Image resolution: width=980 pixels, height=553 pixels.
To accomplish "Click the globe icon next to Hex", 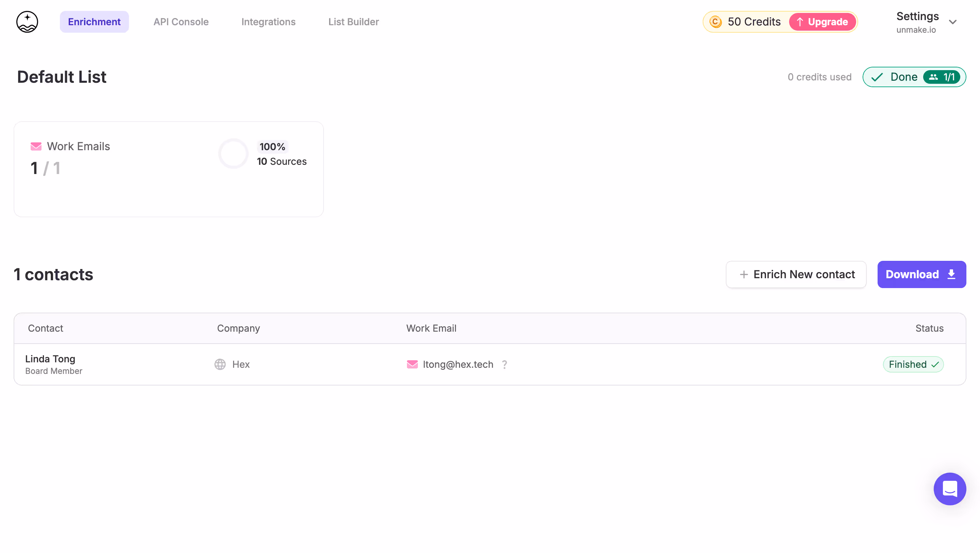I will point(220,364).
